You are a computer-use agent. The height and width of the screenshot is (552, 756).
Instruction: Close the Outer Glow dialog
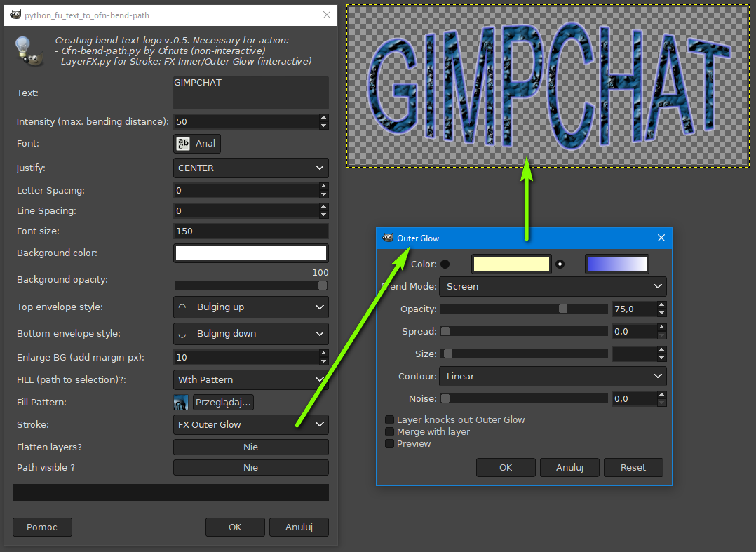(x=661, y=238)
